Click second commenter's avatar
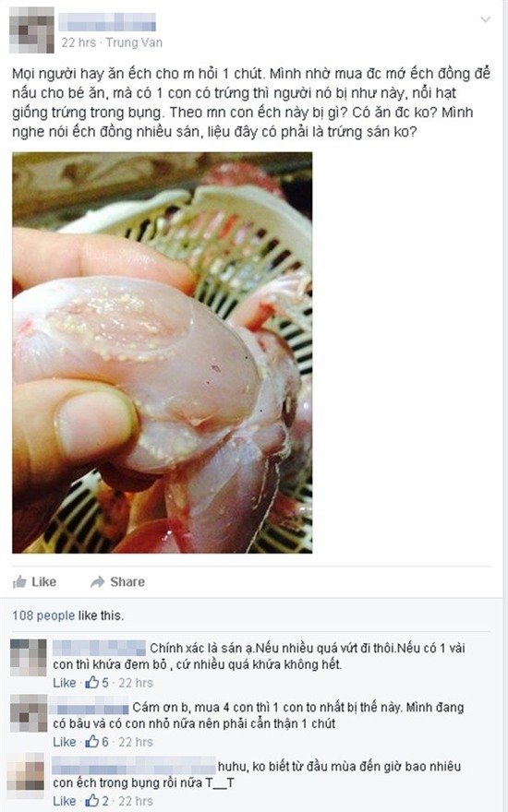Screen dimensions: 508x812 [29, 712]
